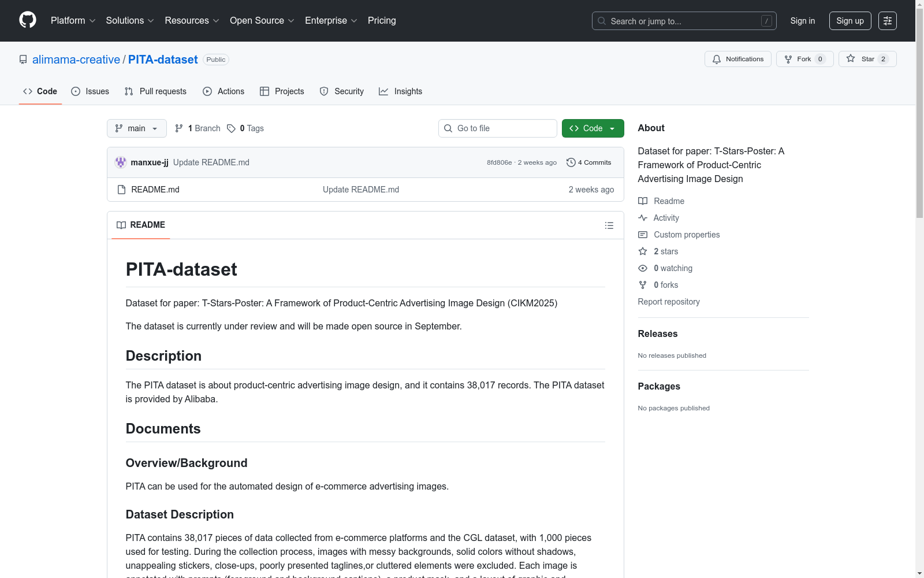Click the Notifications bell icon
The height and width of the screenshot is (578, 924).
coord(717,59)
